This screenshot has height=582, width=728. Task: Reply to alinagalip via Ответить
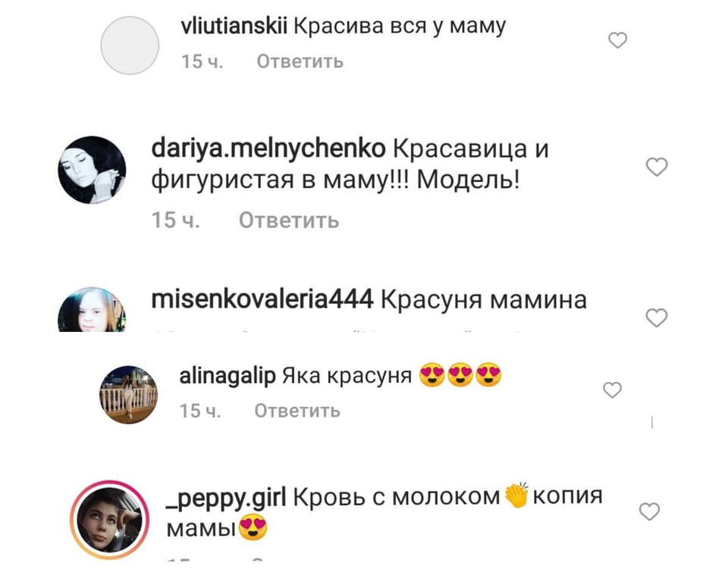point(297,411)
